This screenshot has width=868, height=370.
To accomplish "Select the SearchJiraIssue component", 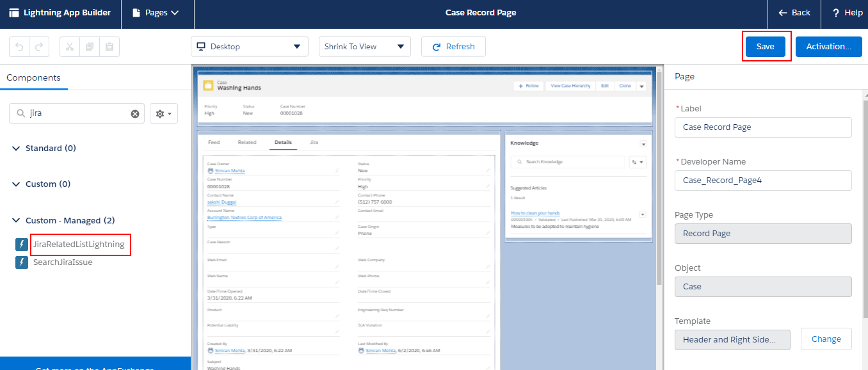I will click(x=63, y=262).
